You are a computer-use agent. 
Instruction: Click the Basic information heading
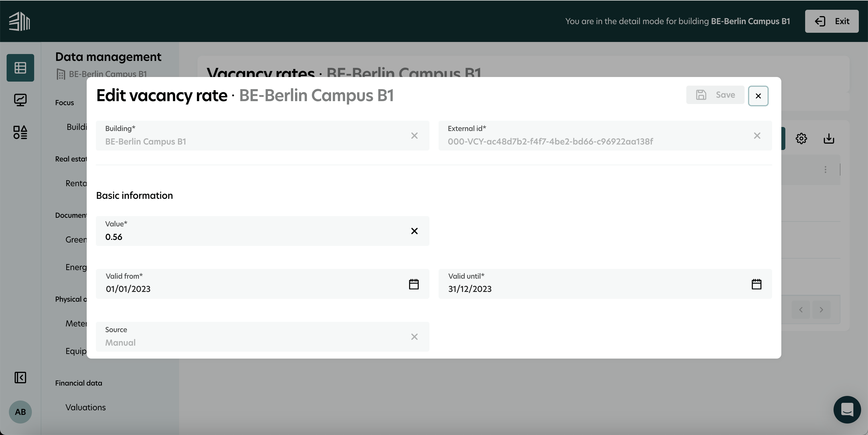[134, 196]
